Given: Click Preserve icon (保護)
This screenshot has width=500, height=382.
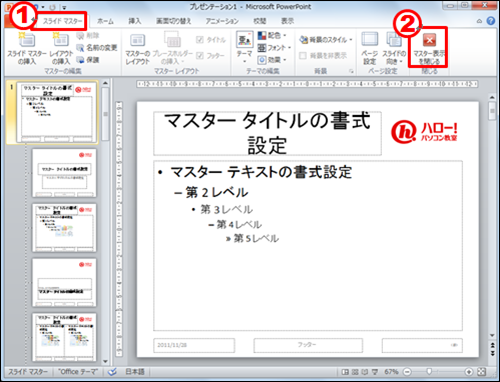Looking at the screenshot, I should 88,60.
